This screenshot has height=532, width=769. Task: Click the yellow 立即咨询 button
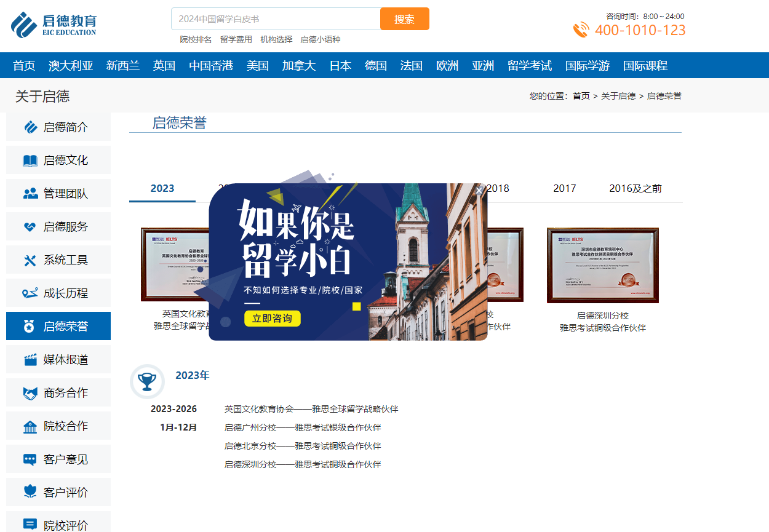273,319
